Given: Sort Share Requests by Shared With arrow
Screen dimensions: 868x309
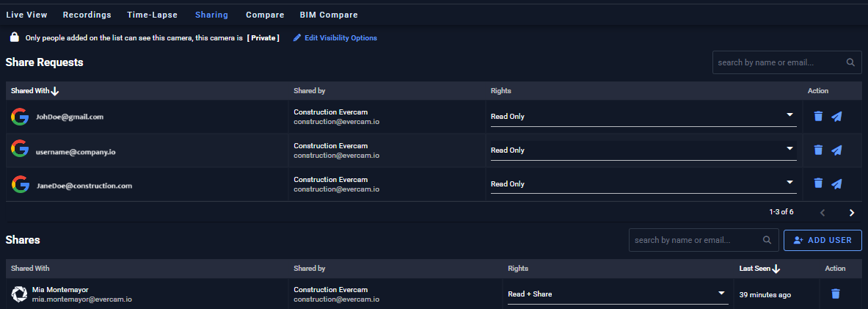Looking at the screenshot, I should 55,91.
